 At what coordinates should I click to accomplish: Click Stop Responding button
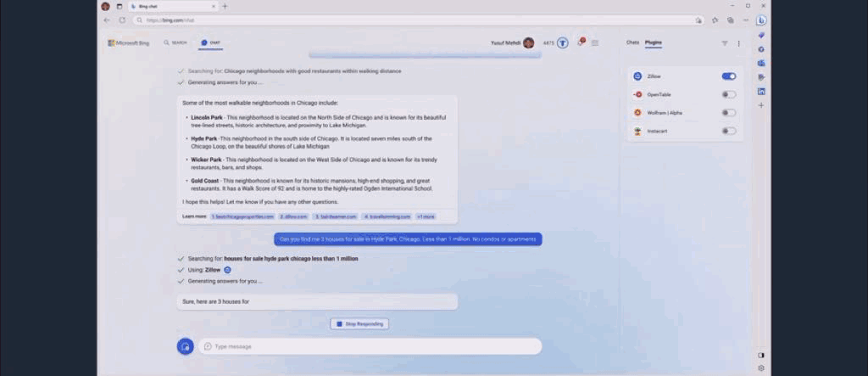(x=359, y=324)
